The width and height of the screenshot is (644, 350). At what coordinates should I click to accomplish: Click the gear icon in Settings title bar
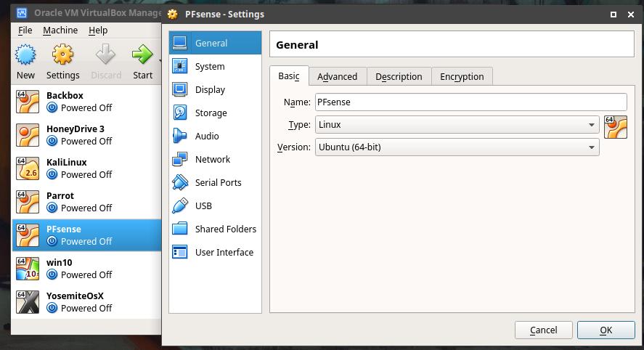click(x=173, y=14)
